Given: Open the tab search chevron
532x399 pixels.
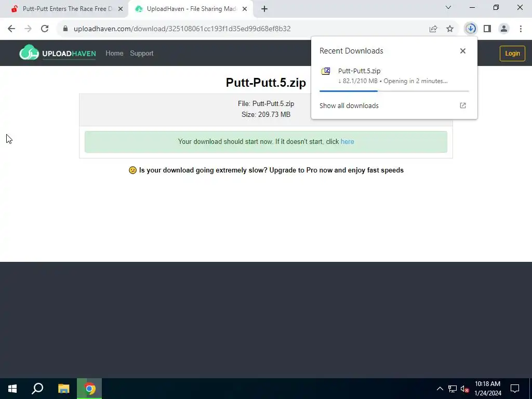Looking at the screenshot, I should click(x=448, y=7).
